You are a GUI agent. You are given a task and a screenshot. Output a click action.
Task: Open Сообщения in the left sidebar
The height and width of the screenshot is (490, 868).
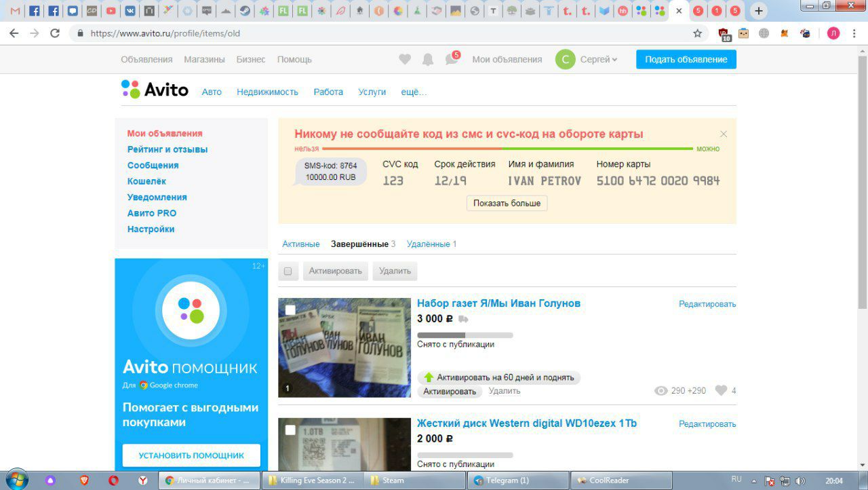(153, 166)
